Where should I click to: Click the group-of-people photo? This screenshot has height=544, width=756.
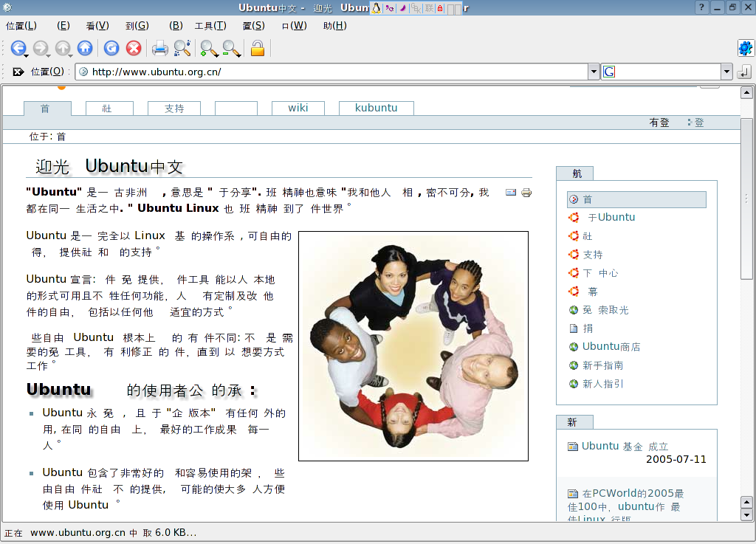coord(413,346)
